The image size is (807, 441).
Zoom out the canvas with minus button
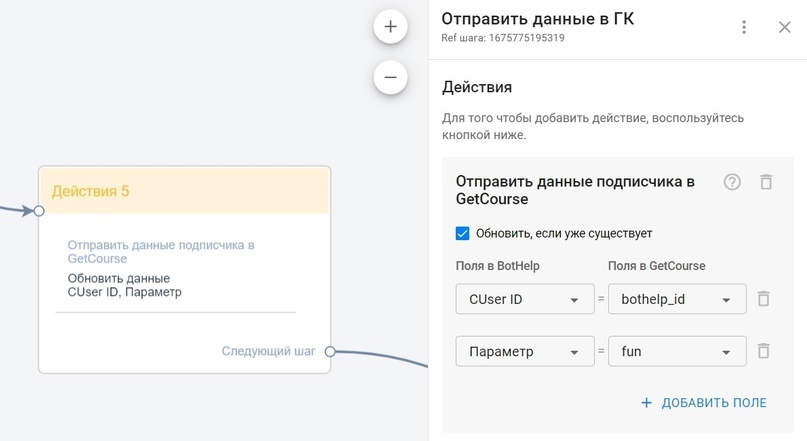click(x=390, y=77)
